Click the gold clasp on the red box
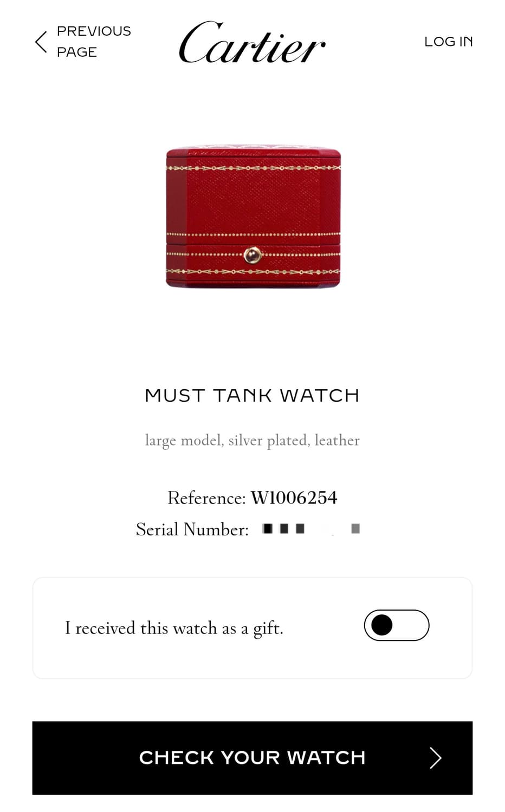 (x=252, y=254)
